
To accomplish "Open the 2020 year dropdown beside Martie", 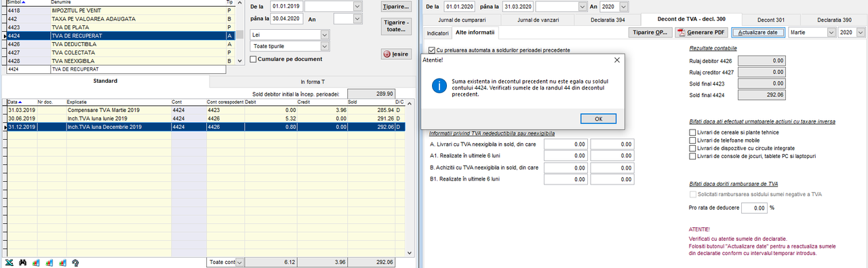I will click(x=861, y=32).
